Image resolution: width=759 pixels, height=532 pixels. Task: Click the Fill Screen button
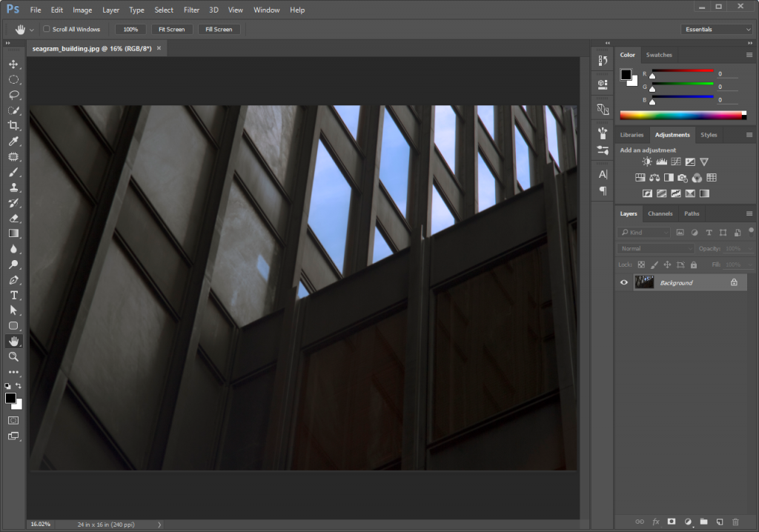[x=219, y=30]
